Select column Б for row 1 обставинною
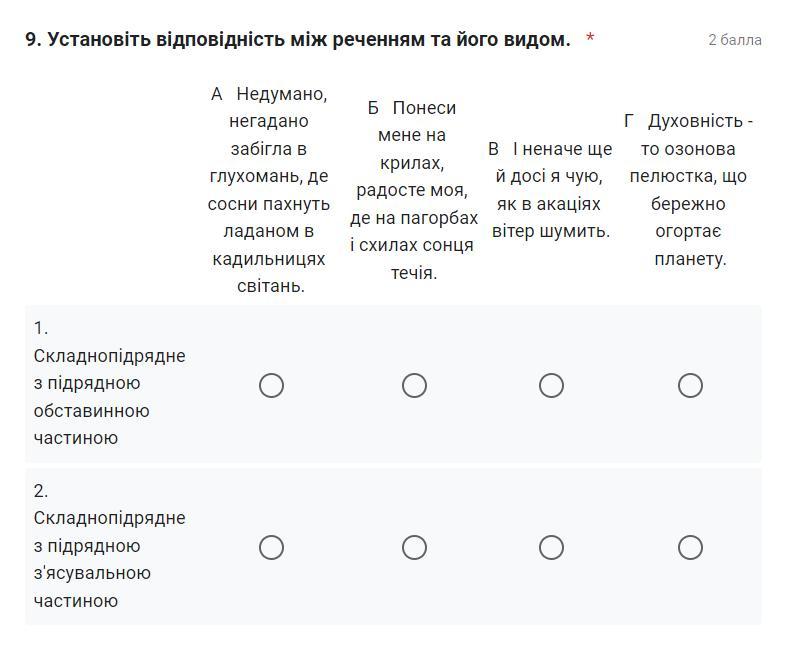The width and height of the screenshot is (792, 661). click(414, 385)
